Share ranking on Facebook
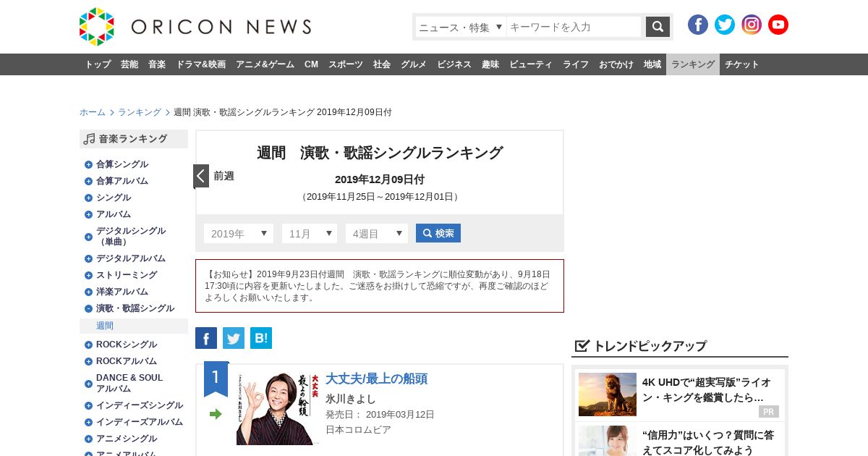 tap(206, 338)
